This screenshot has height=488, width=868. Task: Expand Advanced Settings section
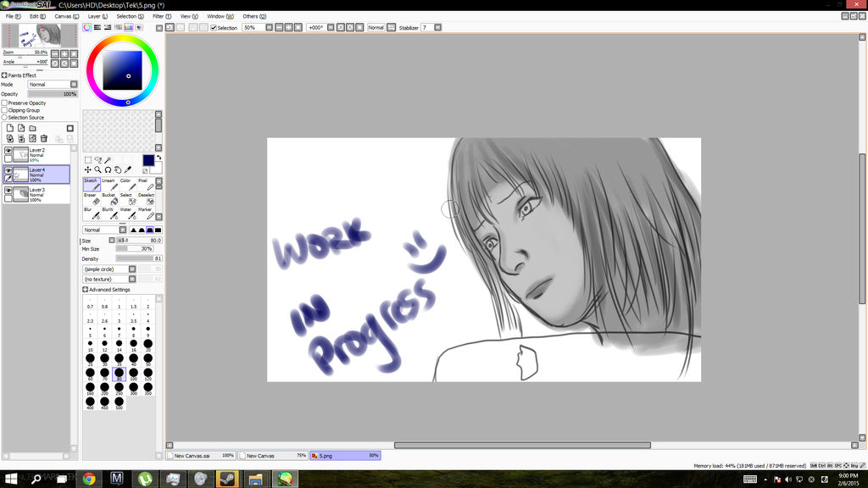point(86,290)
